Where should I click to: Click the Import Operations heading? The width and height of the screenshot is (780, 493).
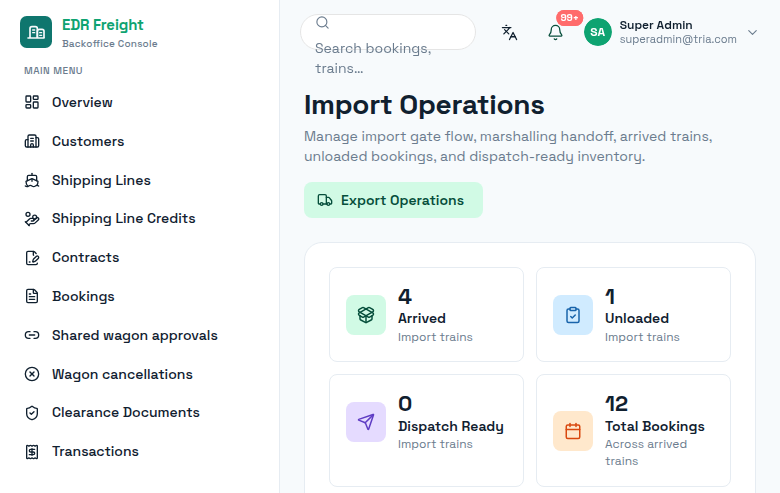point(424,105)
